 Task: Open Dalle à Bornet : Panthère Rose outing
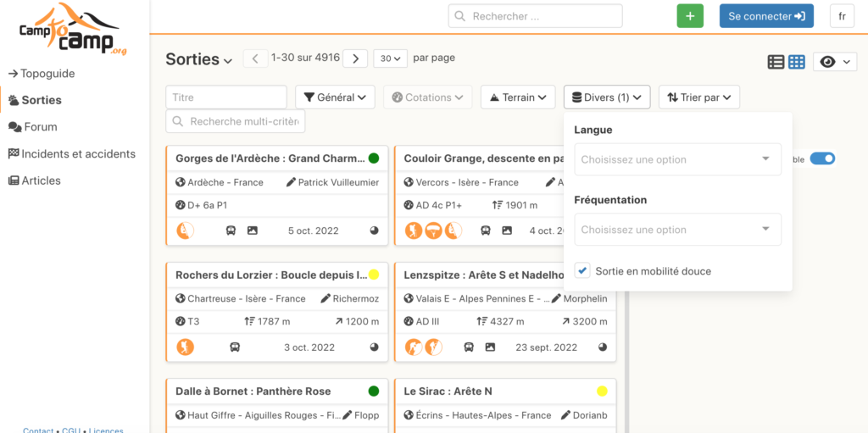click(x=253, y=391)
